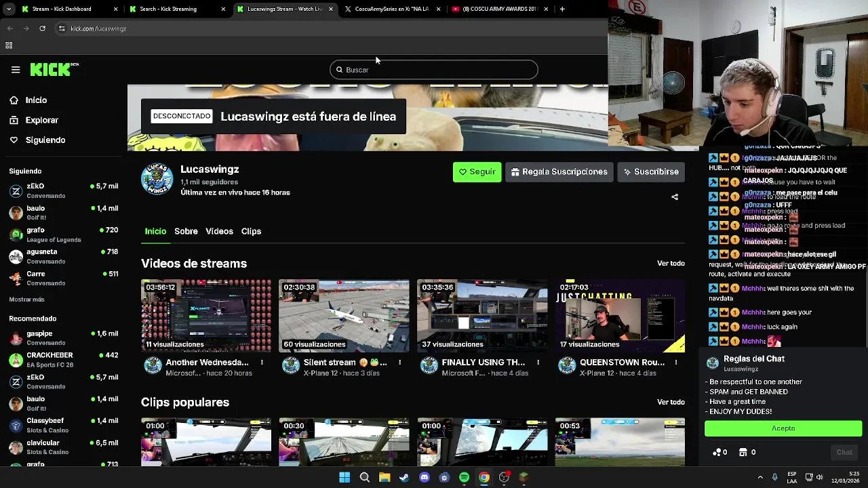Open 00:53 popular clip thumbnail
868x488 pixels.
[620, 442]
